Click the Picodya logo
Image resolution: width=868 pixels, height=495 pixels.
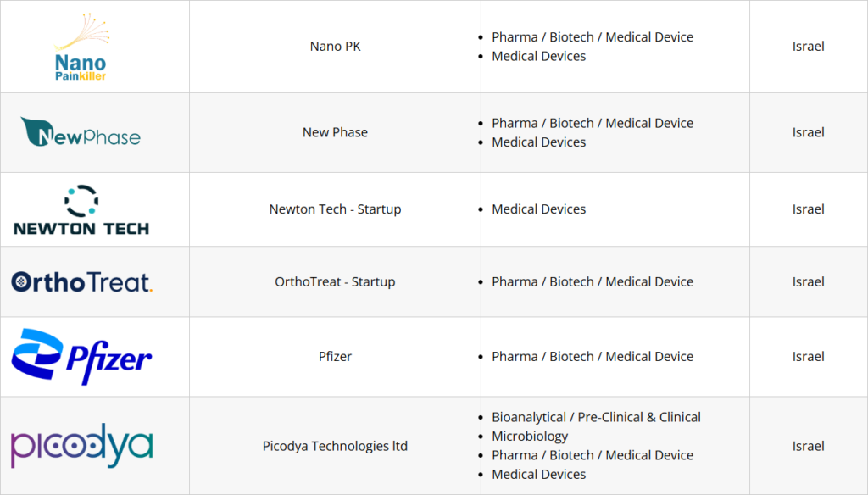pos(81,446)
